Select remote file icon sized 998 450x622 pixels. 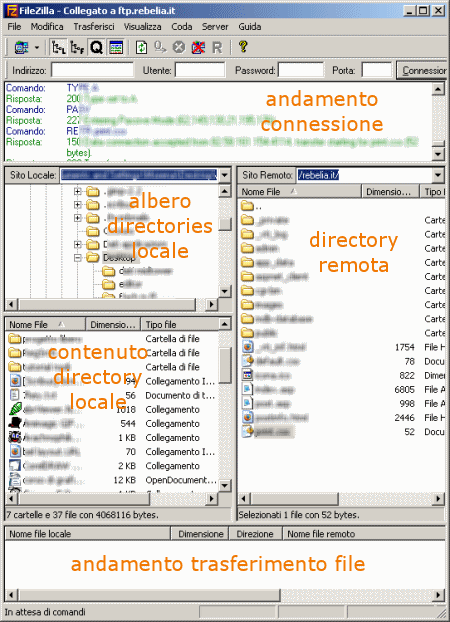click(x=248, y=403)
